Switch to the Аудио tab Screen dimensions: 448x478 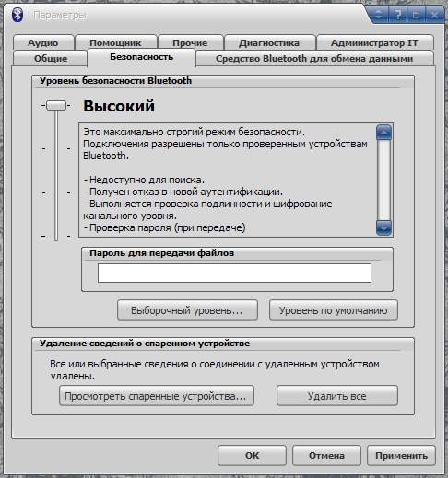pyautogui.click(x=43, y=42)
